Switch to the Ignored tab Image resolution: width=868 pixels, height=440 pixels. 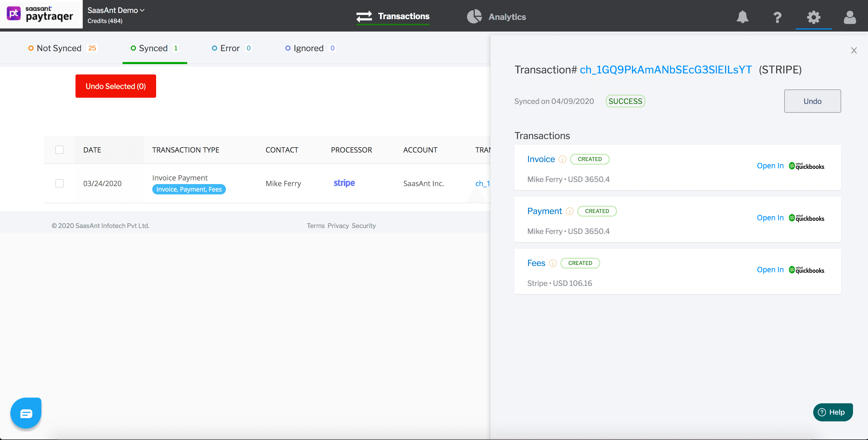[x=310, y=48]
